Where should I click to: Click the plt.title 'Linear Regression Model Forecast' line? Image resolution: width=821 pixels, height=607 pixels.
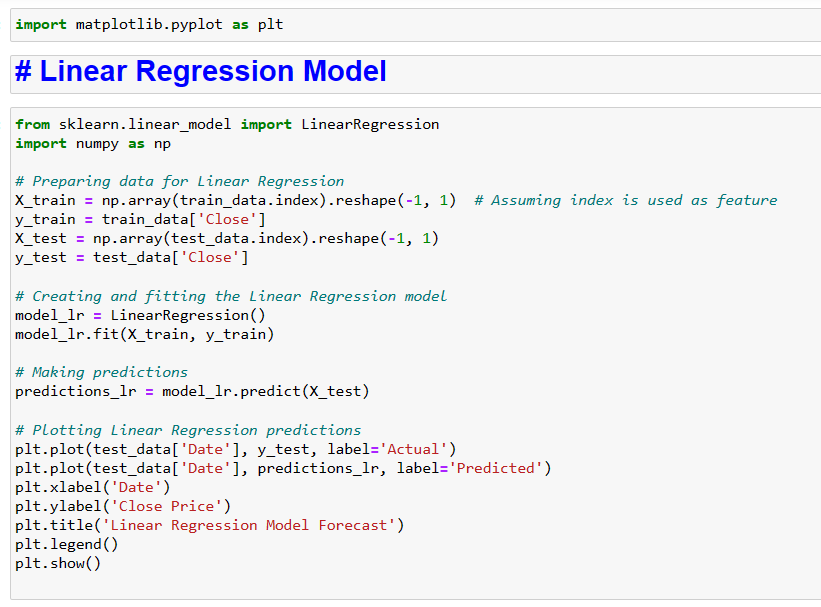[210, 525]
